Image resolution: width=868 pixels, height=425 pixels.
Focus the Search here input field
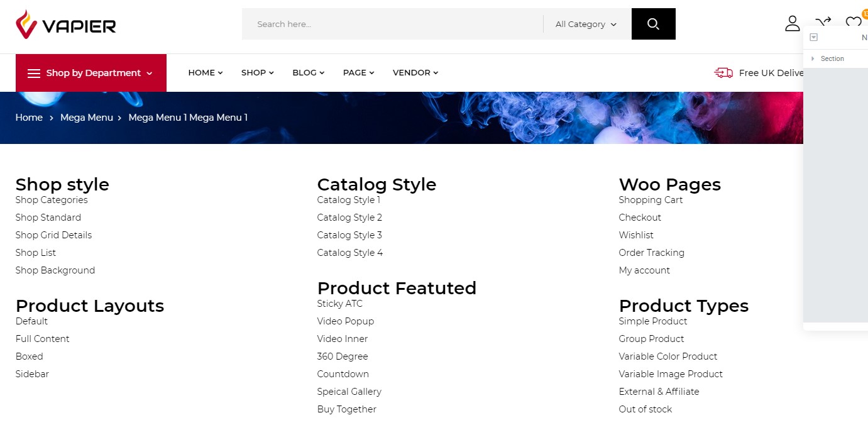[x=393, y=24]
